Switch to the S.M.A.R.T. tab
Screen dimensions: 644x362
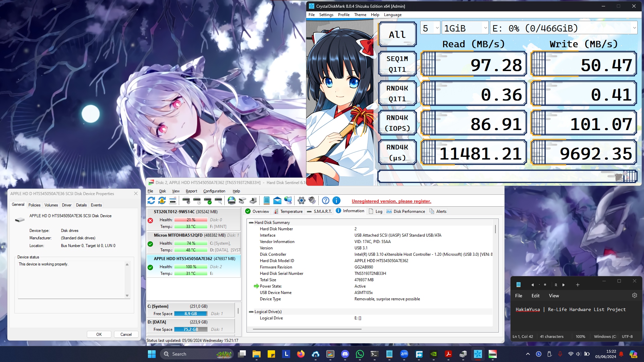pos(319,211)
